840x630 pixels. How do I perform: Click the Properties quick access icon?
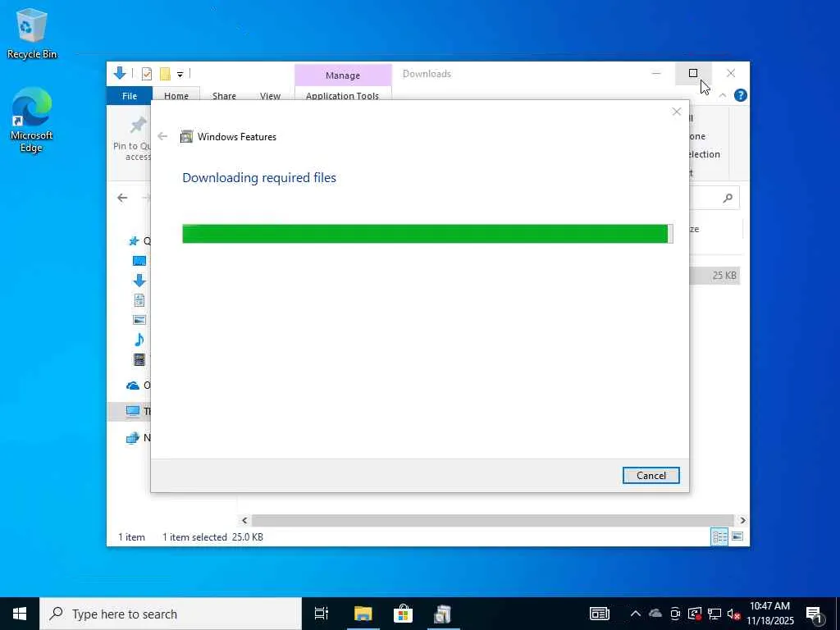[x=147, y=74]
